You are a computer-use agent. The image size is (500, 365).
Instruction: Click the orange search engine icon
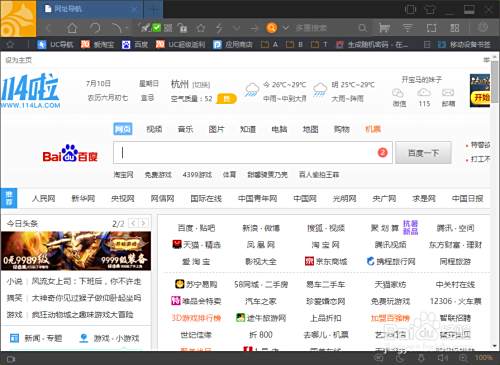[272, 28]
